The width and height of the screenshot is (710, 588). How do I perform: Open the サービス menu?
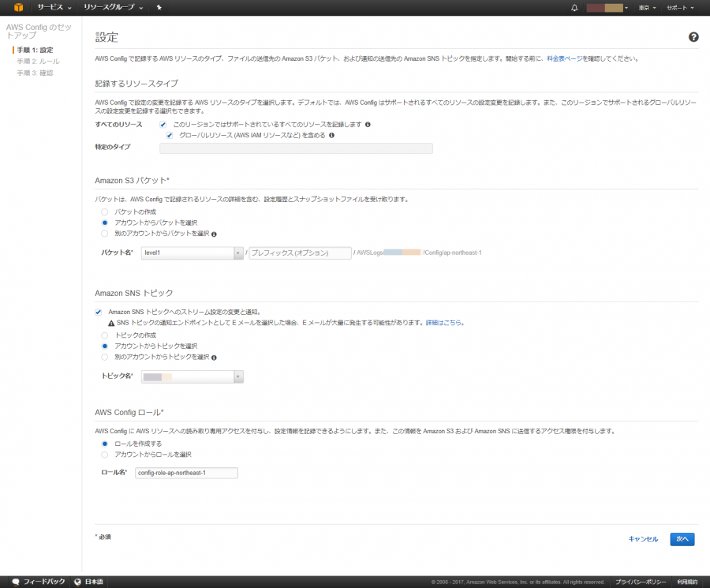(x=54, y=7)
